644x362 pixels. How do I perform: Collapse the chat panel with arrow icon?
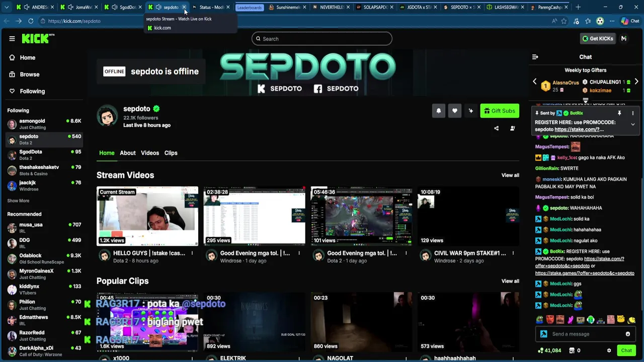pyautogui.click(x=535, y=57)
